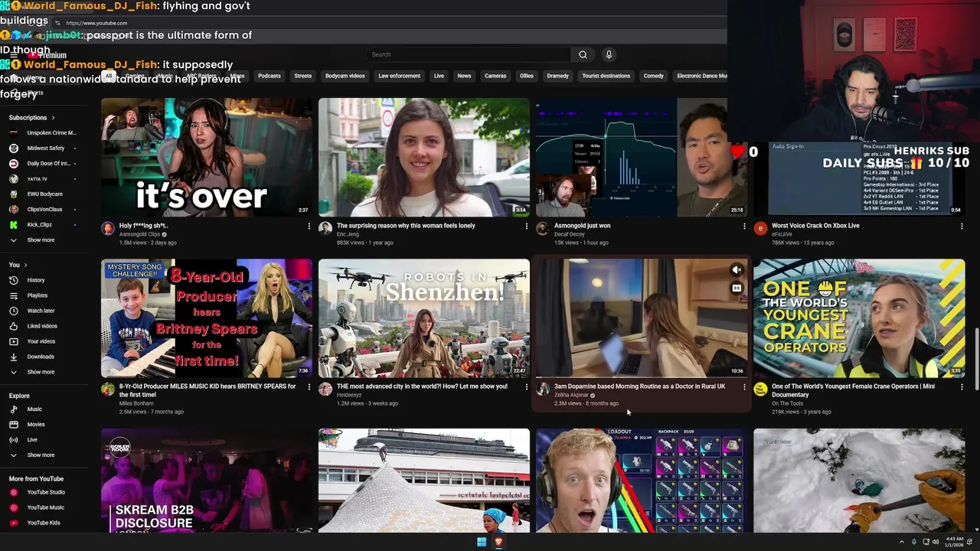Image resolution: width=980 pixels, height=551 pixels.
Task: Show hidden system tray icons
Action: coord(901,542)
